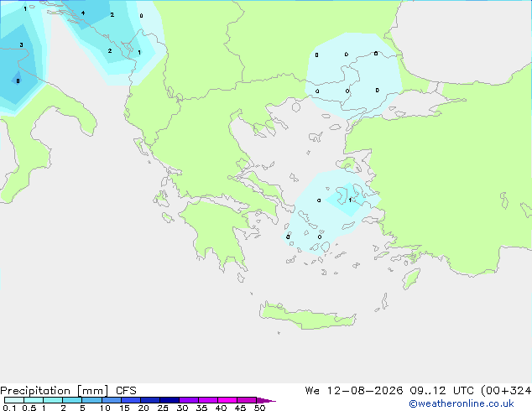Choose the 20–25 mm legend swatch

pos(150,400)
